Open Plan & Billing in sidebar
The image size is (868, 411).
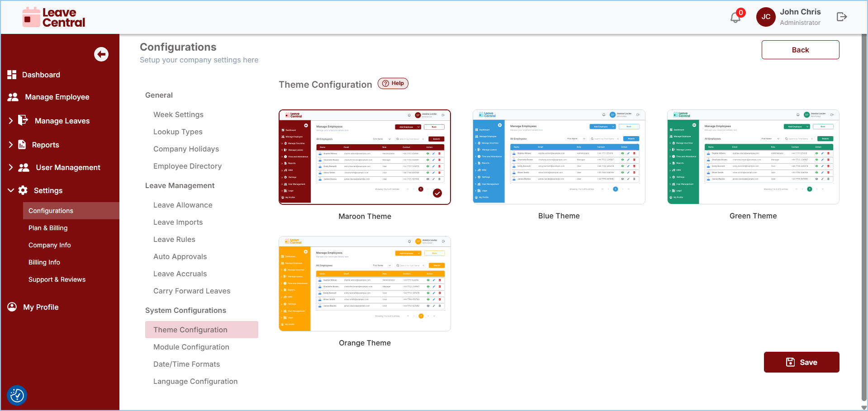click(48, 228)
